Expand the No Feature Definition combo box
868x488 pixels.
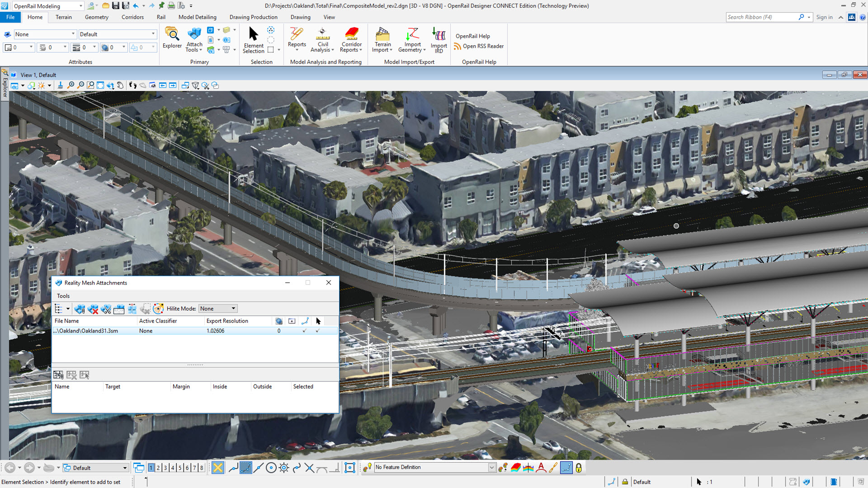[492, 468]
